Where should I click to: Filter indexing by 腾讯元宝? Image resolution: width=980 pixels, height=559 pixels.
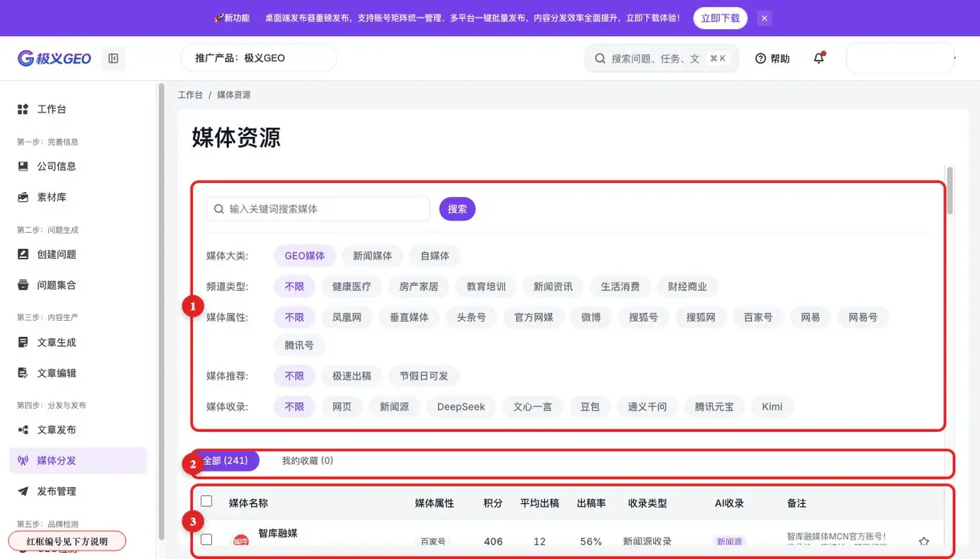click(714, 407)
